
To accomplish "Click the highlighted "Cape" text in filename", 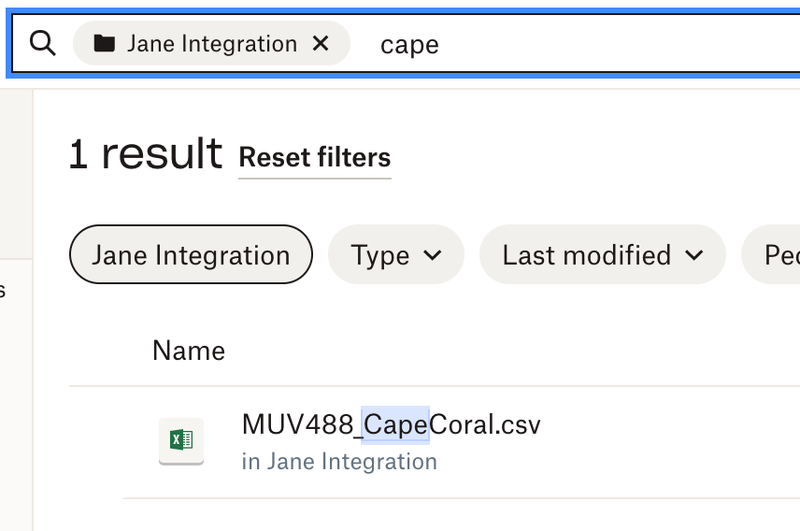I will [x=396, y=425].
